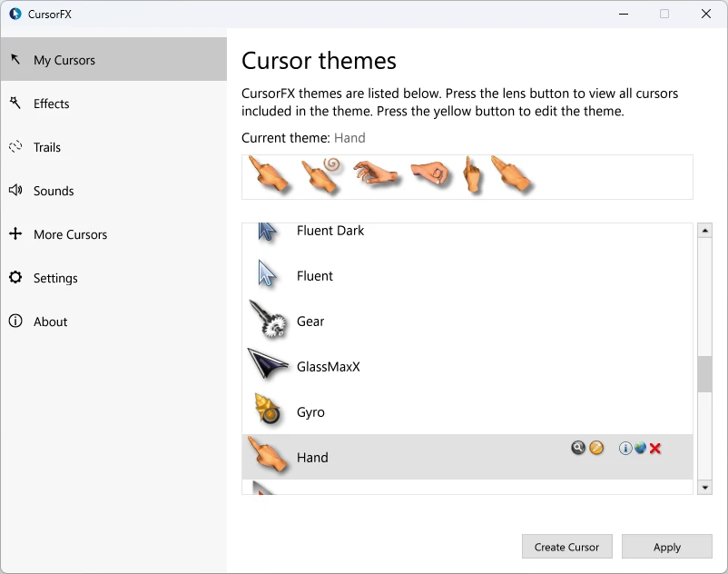This screenshot has width=728, height=574.
Task: Click the Effects wand icon
Action: pyautogui.click(x=15, y=103)
